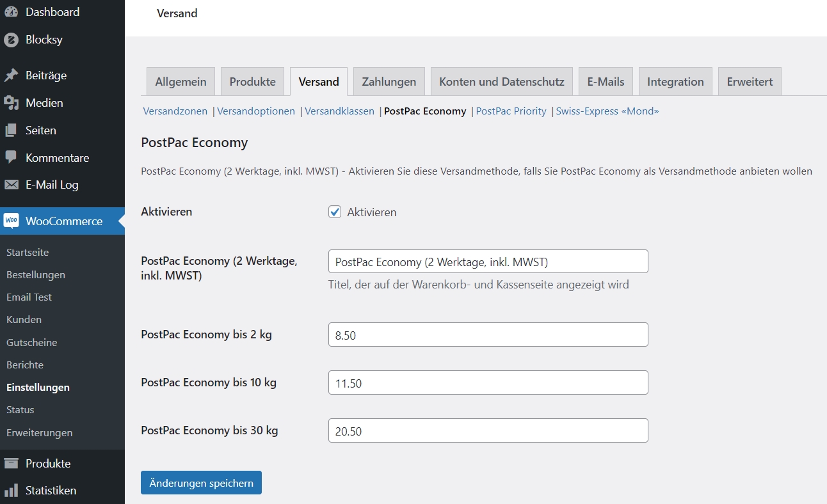Click the Versand page title
Screen dimensions: 827x504
(177, 13)
